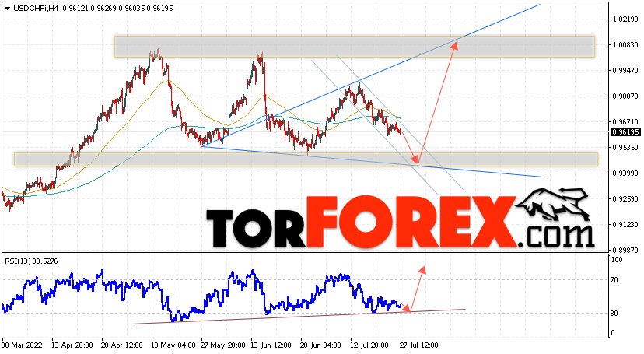The width and height of the screenshot is (644, 354).
Task: Select the 0.89870 price axis value
Action: point(625,250)
